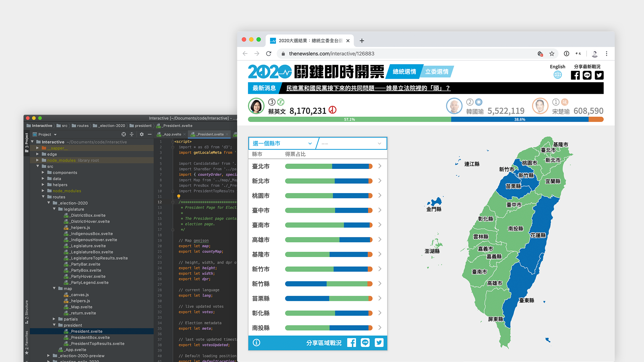Click the globe icon under English
This screenshot has width=644, height=362.
click(x=557, y=75)
